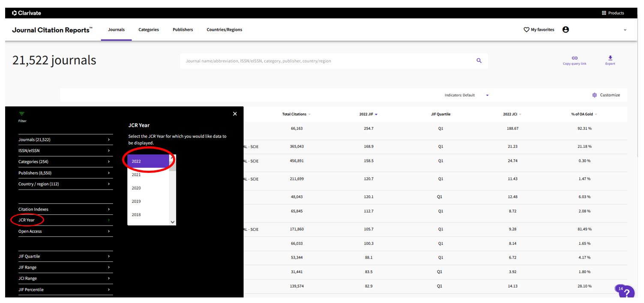Open My favorites heart icon

click(x=527, y=30)
